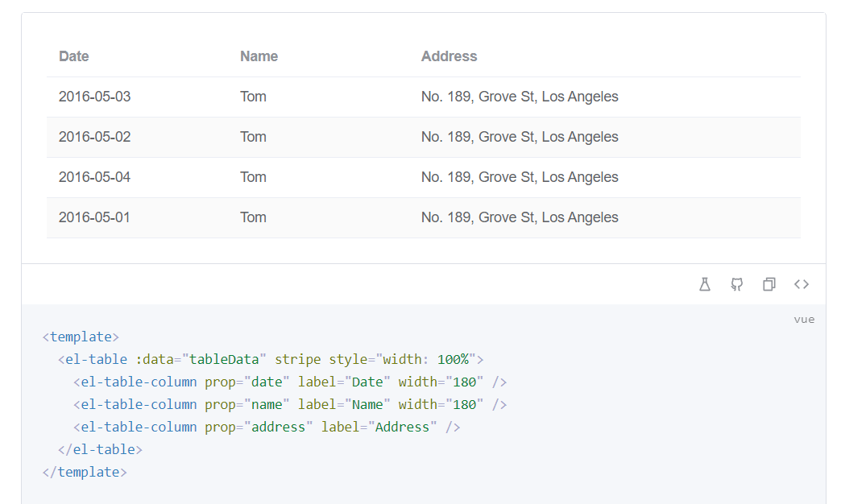
Task: Click the address in the last row
Action: [520, 217]
